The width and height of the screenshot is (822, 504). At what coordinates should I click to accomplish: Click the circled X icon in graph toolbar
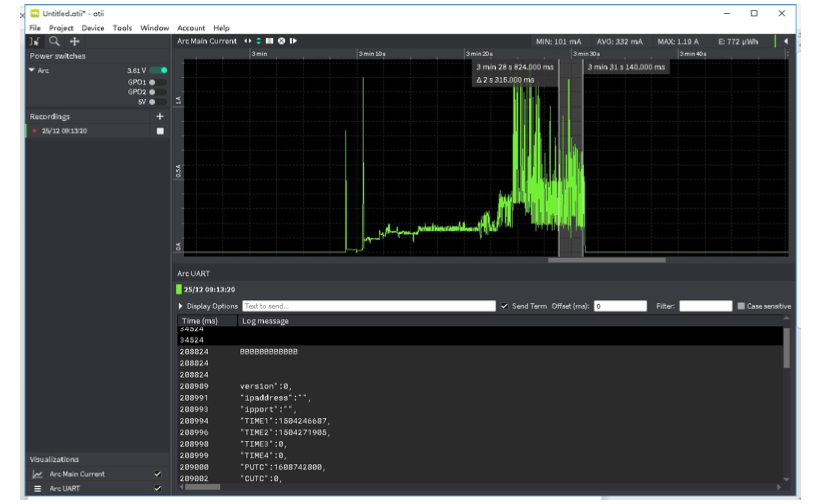pyautogui.click(x=282, y=41)
